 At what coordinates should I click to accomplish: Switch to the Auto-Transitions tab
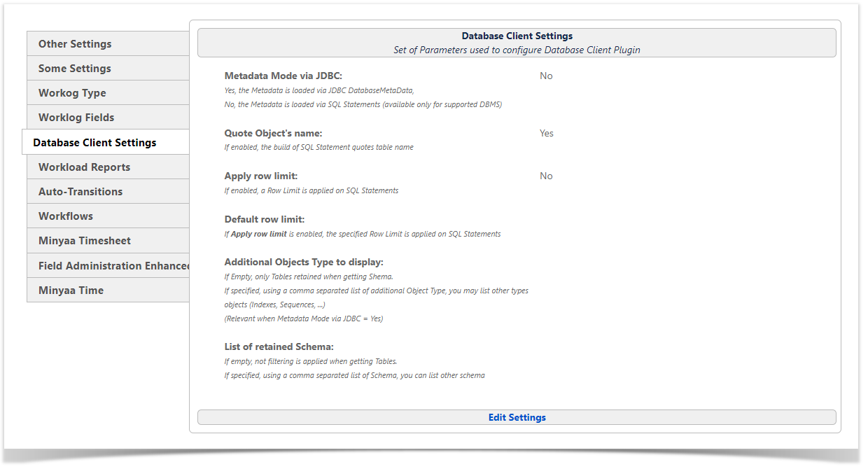tap(80, 192)
